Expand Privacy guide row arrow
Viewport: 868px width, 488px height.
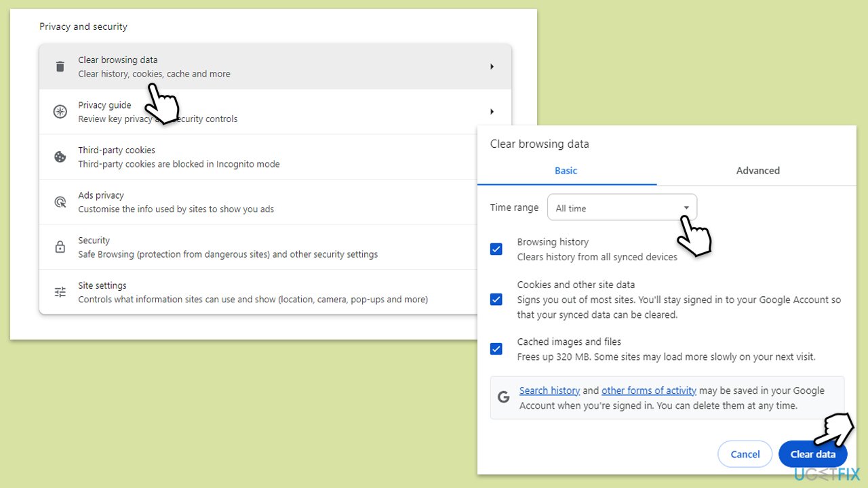[x=492, y=112]
